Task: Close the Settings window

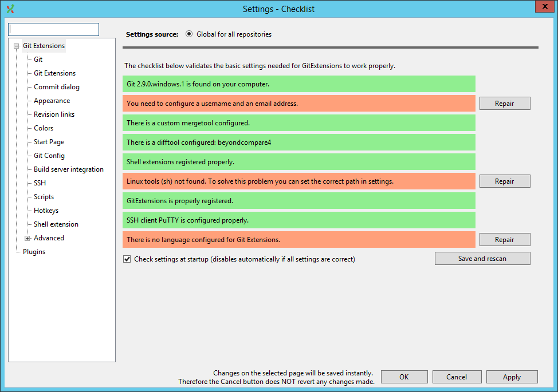Action: [544, 6]
